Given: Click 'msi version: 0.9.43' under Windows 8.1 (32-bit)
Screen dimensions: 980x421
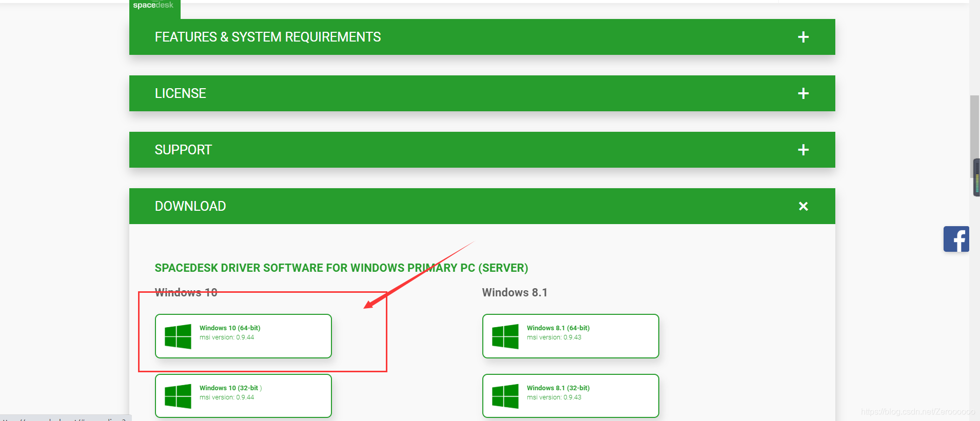Looking at the screenshot, I should 554,397.
